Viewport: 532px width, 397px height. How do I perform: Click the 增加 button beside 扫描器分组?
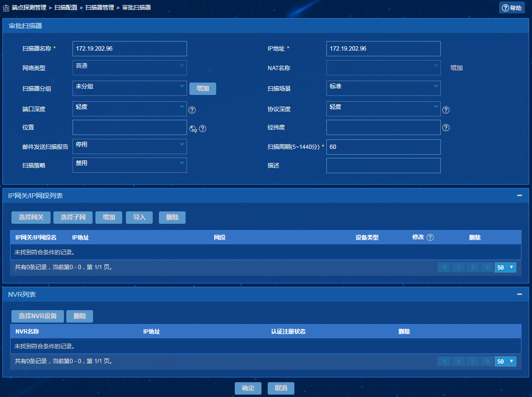point(203,89)
